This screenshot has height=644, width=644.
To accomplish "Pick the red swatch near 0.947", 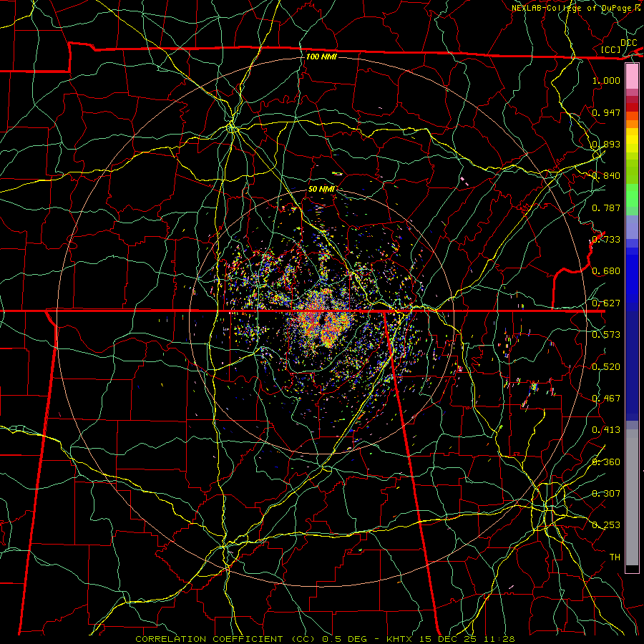I will coord(632,107).
